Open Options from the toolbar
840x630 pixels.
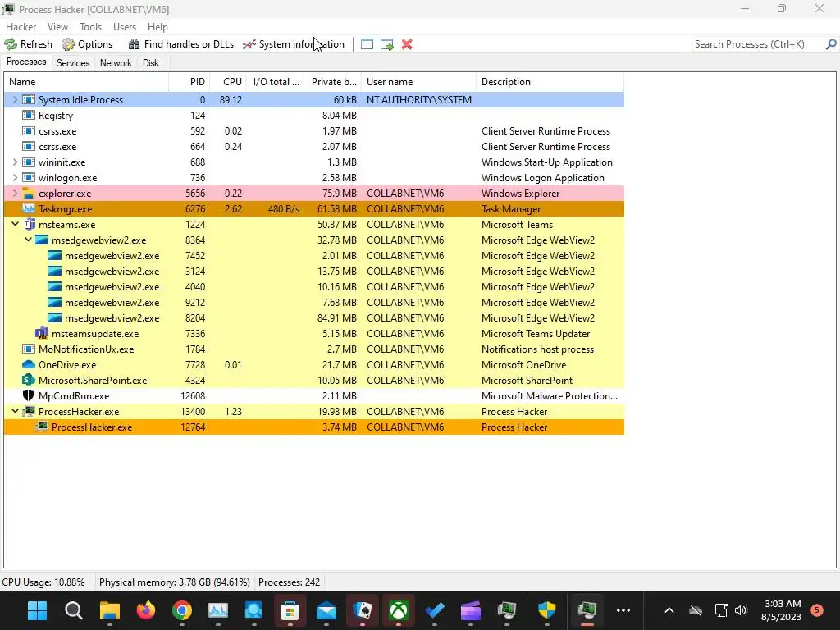point(87,44)
